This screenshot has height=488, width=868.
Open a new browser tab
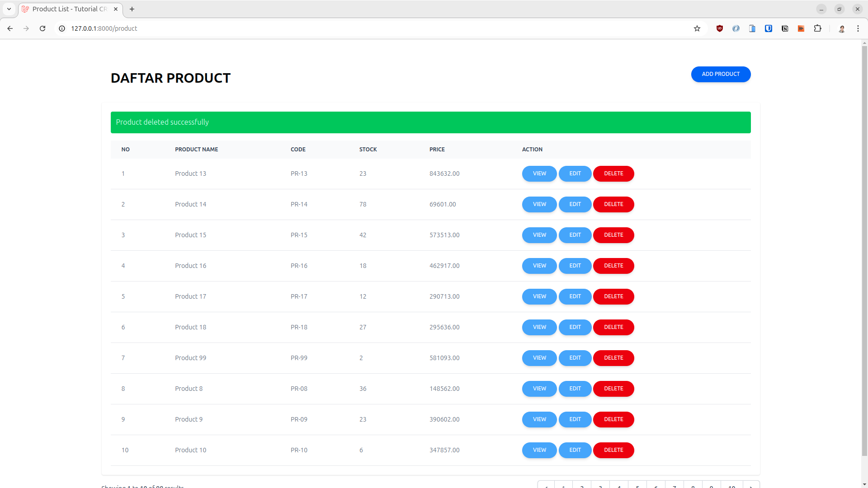point(132,9)
